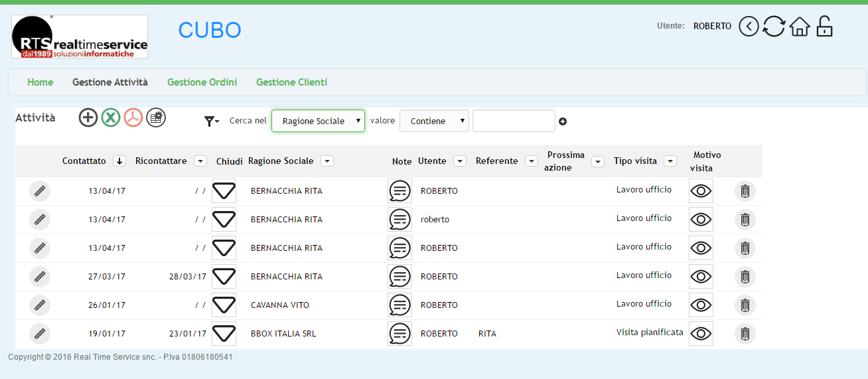The height and width of the screenshot is (379, 868).
Task: Click the CUBO title
Action: (210, 30)
